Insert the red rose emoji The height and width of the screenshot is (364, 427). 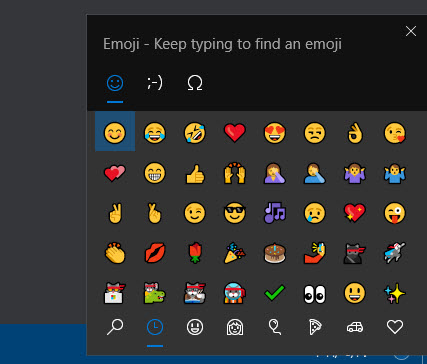pos(195,253)
